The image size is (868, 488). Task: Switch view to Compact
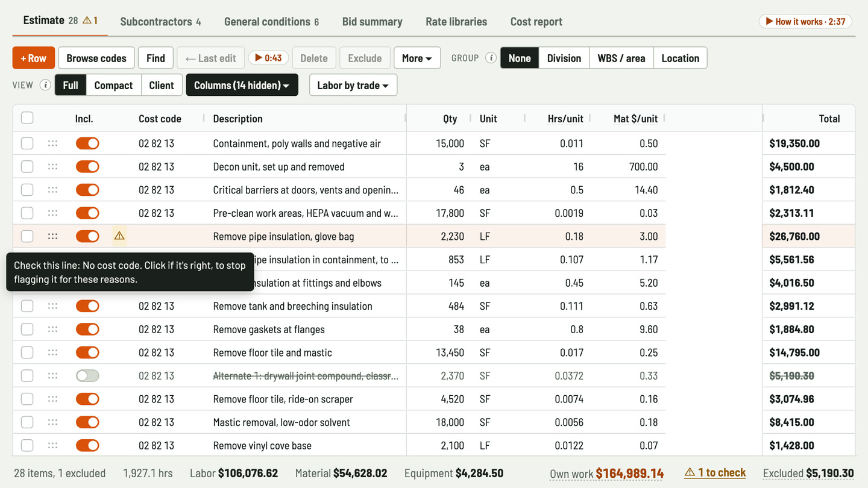(x=113, y=85)
